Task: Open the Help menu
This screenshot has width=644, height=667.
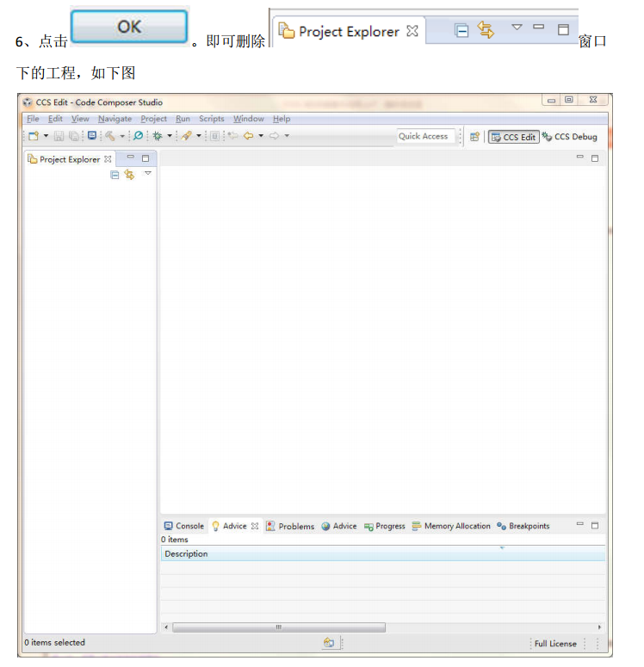Action: [282, 119]
